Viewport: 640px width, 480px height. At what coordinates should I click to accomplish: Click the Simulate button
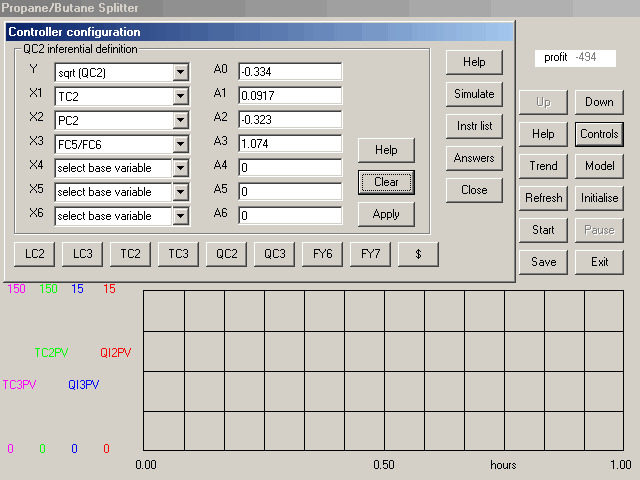pos(474,94)
